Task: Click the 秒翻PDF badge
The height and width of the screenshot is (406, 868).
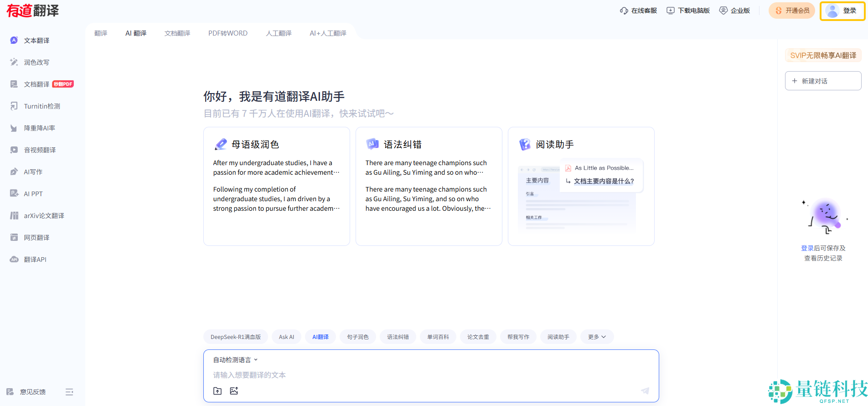Action: [x=63, y=84]
